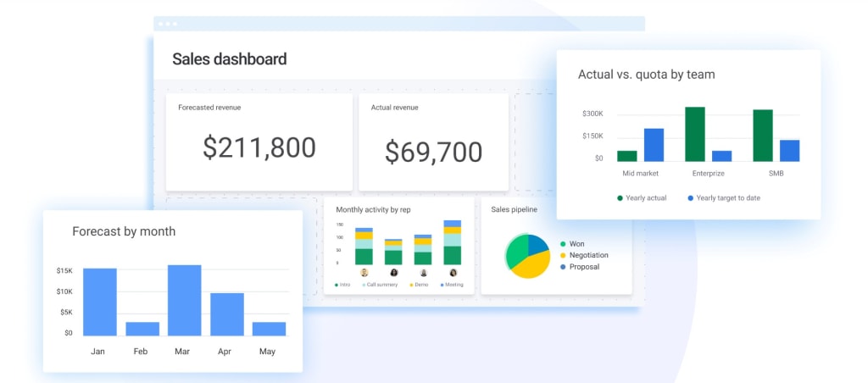Click the rep avatar under the tallest stacked bar
868x383 pixels.
(x=453, y=272)
